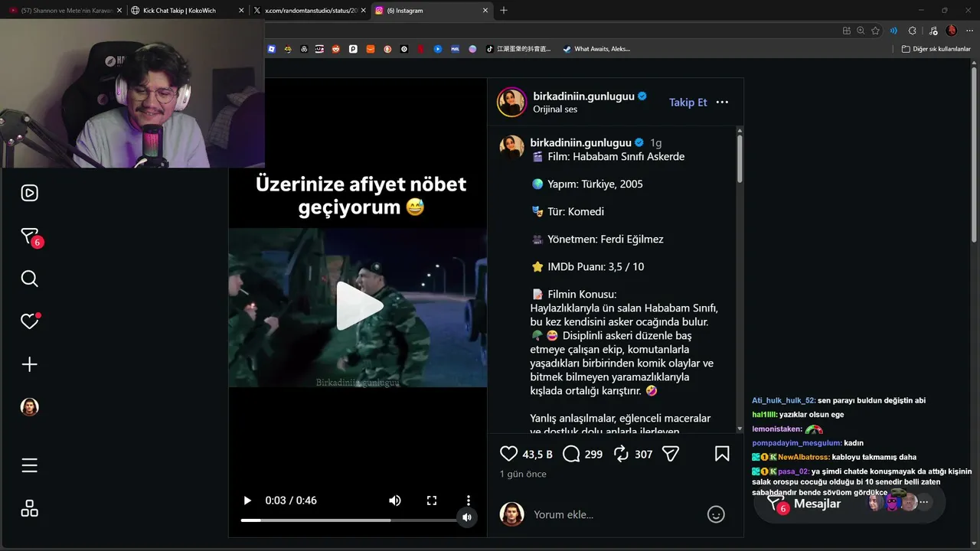The height and width of the screenshot is (551, 980).
Task: Start Read Aloud from browser toolbar
Action: (x=893, y=31)
